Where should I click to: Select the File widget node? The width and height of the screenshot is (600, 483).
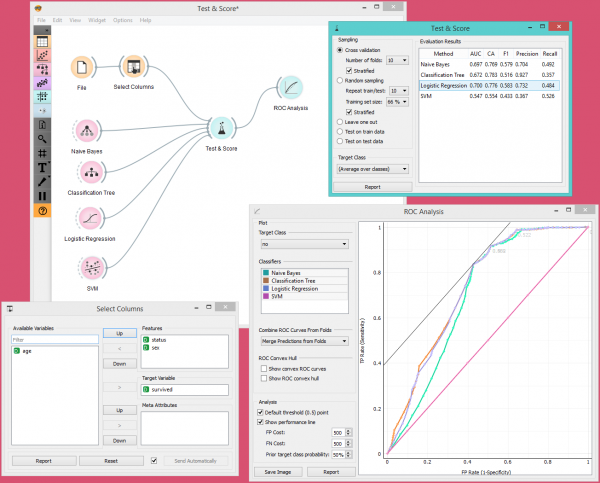coord(82,67)
